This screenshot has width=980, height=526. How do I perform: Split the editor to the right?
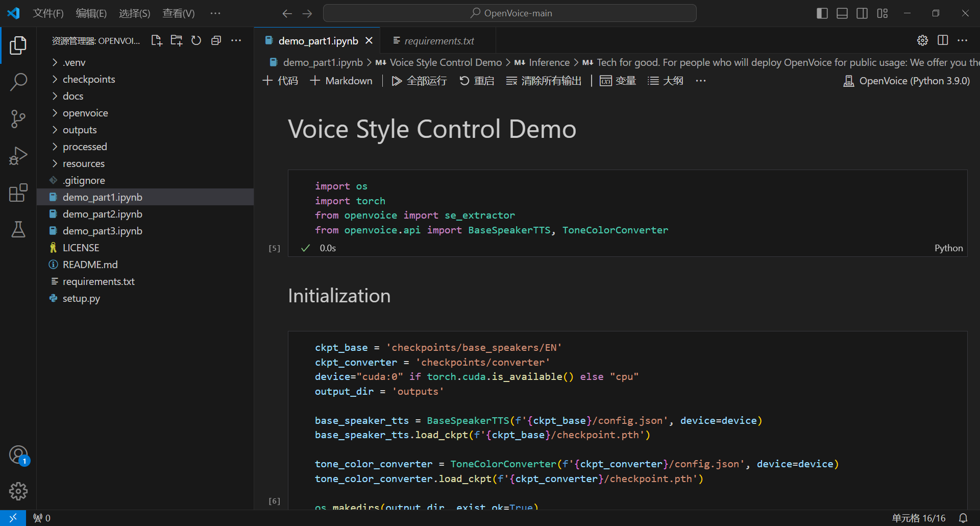point(943,40)
